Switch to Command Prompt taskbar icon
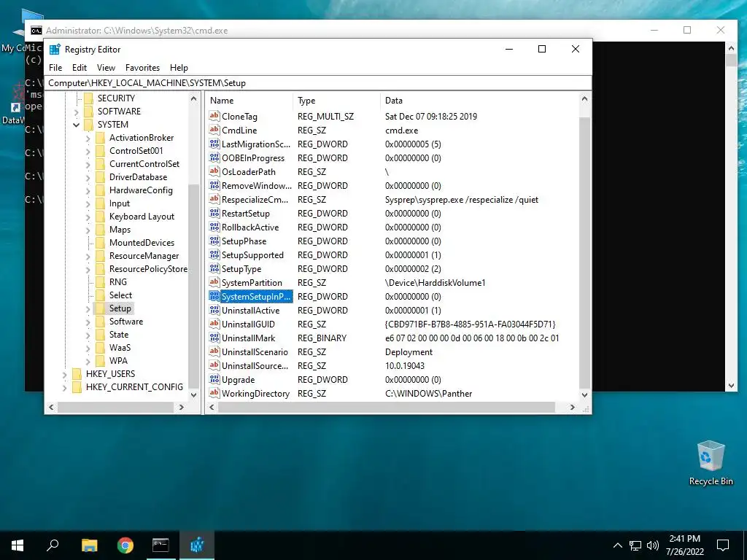This screenshot has width=747, height=560. [x=160, y=545]
